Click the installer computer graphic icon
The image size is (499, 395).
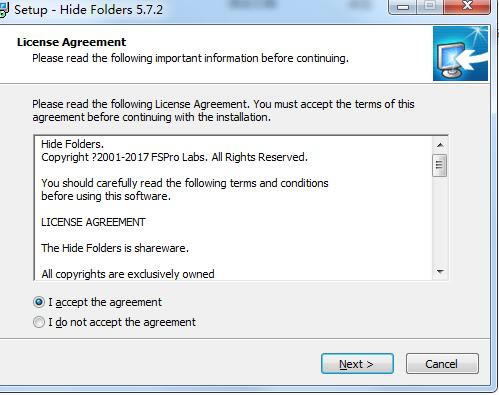(460, 54)
